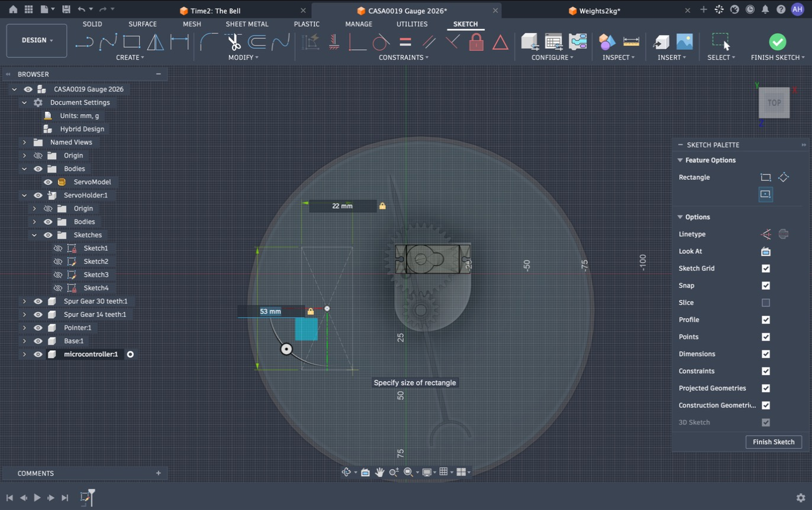Expand the Spur Gear 30 teeth:1 node

[x=24, y=301]
